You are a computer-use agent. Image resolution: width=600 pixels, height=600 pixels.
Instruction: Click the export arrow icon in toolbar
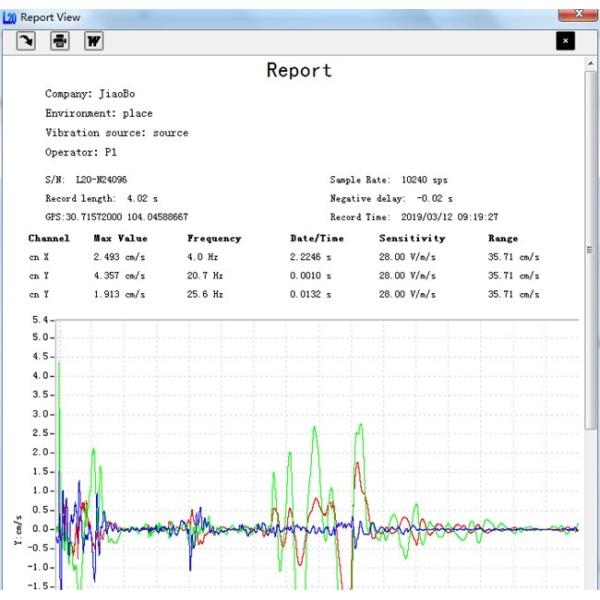[26, 41]
